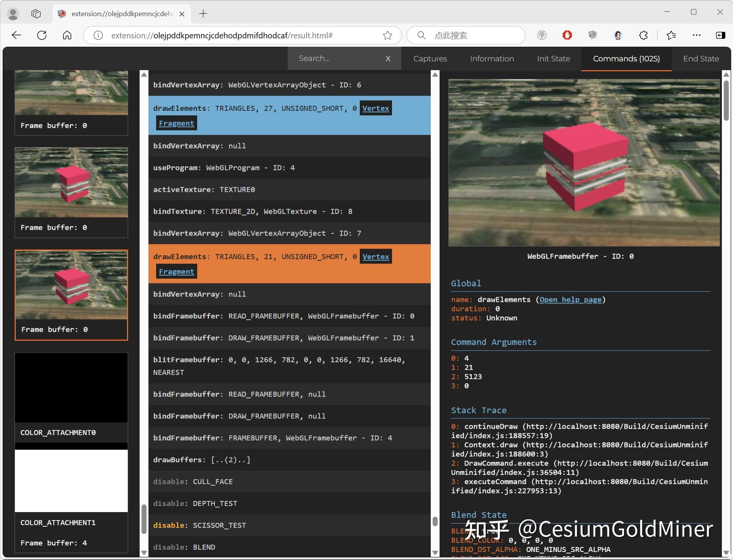Viewport: 733px width, 560px height.
Task: Open the Fragment shader of the orange drawElements
Action: (176, 271)
